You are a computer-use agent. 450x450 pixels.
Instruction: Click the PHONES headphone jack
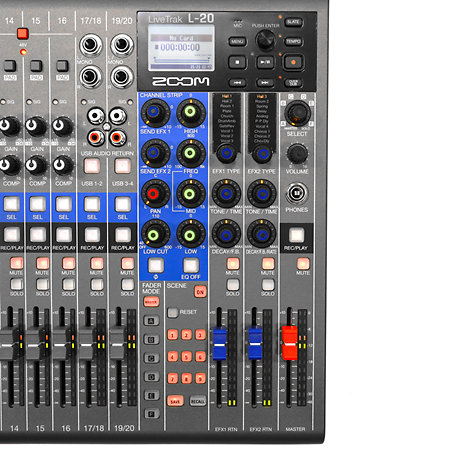[x=297, y=193]
